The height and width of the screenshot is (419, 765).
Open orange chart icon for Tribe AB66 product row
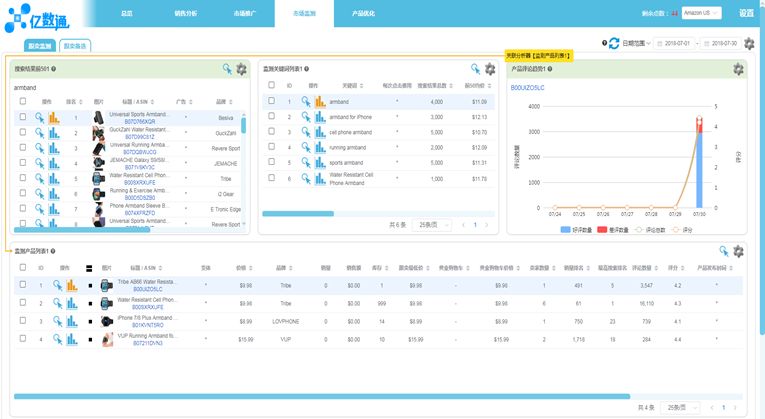coord(72,285)
